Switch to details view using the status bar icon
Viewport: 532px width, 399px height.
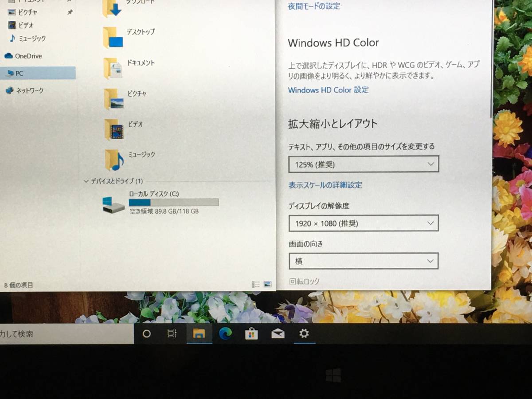(x=255, y=283)
